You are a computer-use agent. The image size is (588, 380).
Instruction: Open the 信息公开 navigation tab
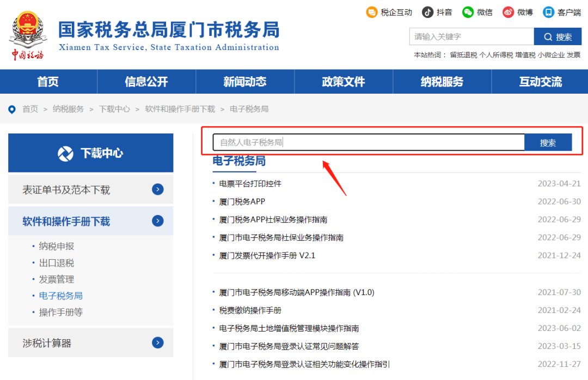146,82
